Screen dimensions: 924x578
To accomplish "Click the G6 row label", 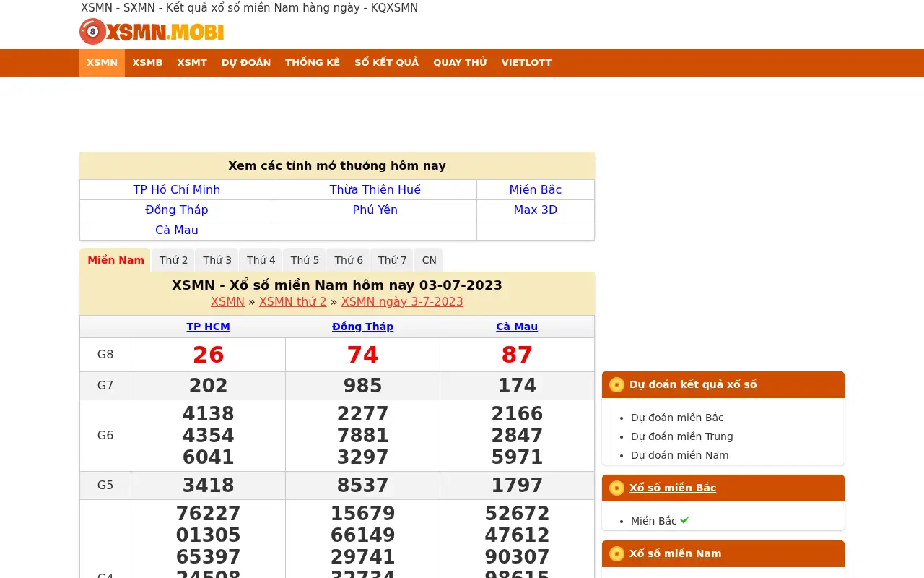I will coord(105,436).
